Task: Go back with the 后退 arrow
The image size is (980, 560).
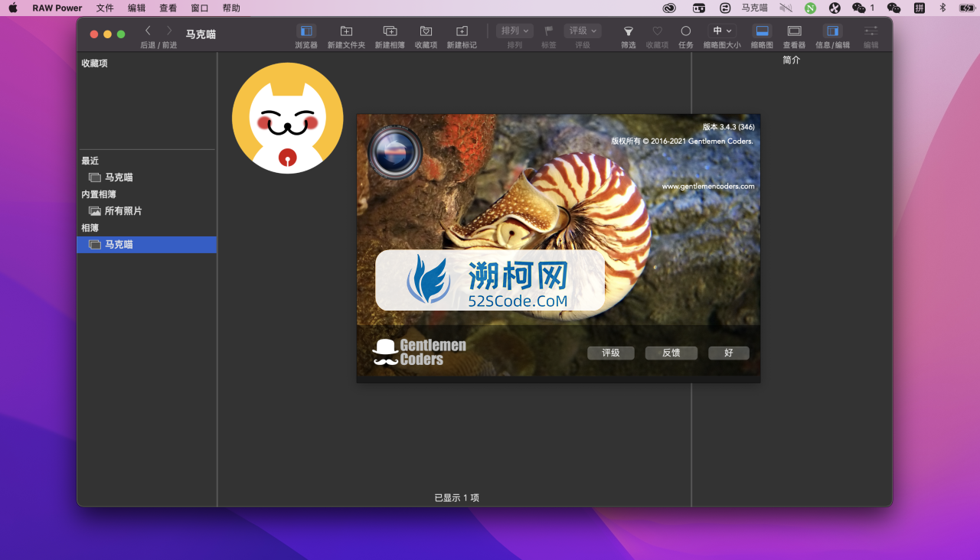Action: coord(148,31)
